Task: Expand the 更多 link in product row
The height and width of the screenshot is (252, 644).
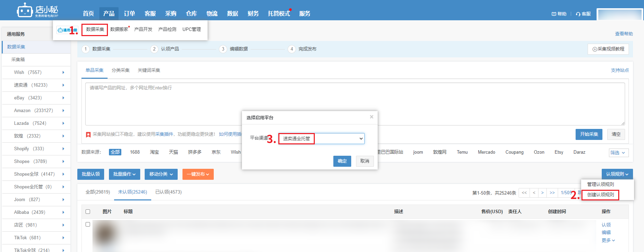Action: [x=608, y=240]
